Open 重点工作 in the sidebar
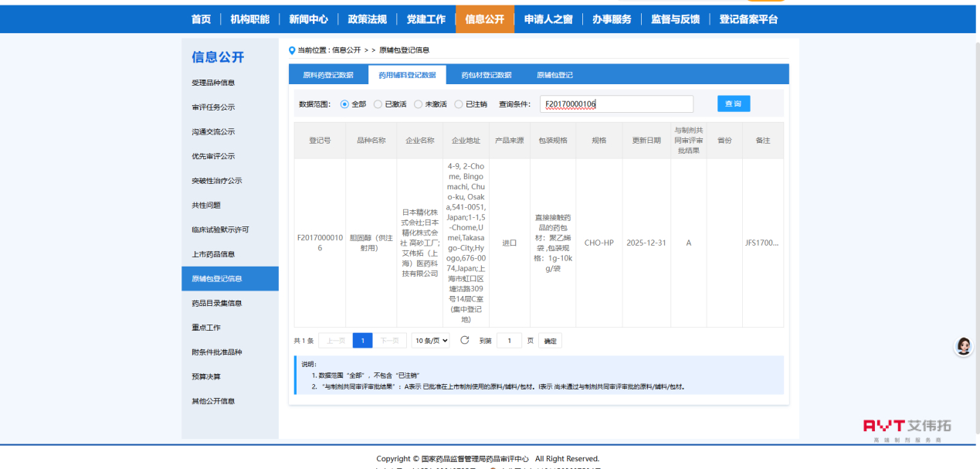Viewport: 980px width, 469px height. pyautogui.click(x=230, y=328)
